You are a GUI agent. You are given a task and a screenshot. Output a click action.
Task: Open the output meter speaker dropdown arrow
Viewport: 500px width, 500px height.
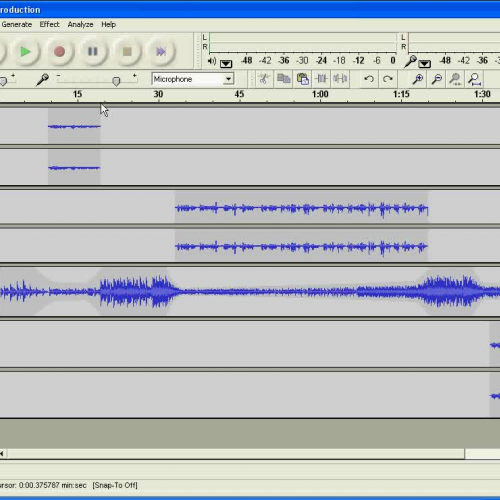tap(226, 63)
